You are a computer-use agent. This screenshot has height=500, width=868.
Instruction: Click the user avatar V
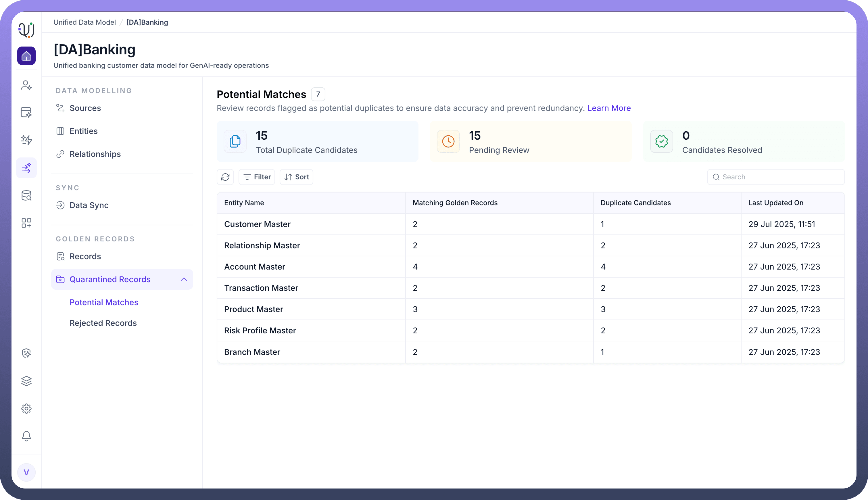26,472
